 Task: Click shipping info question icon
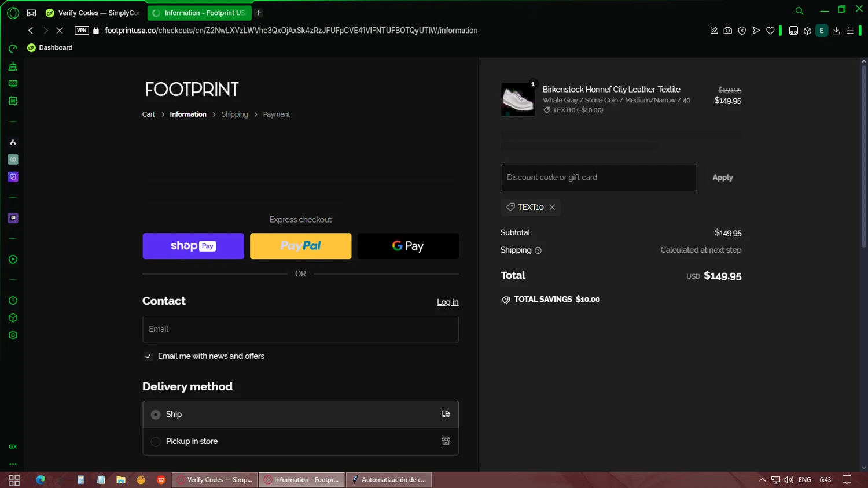(538, 250)
